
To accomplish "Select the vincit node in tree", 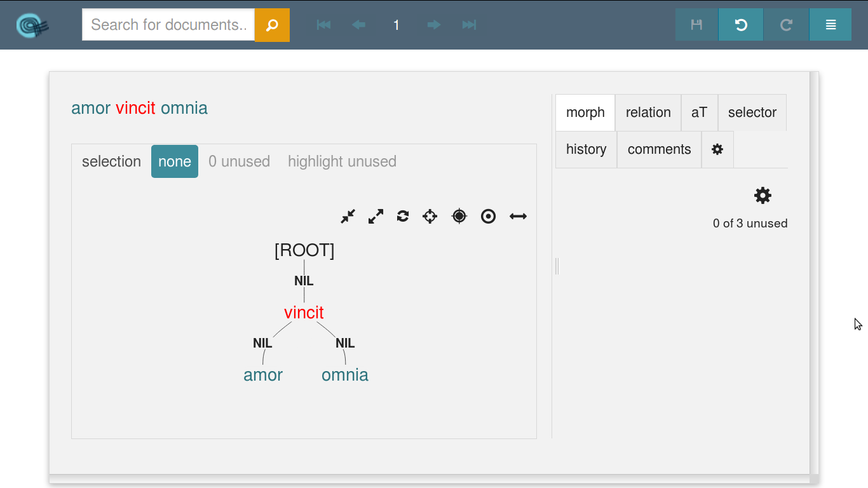I will coord(304,313).
